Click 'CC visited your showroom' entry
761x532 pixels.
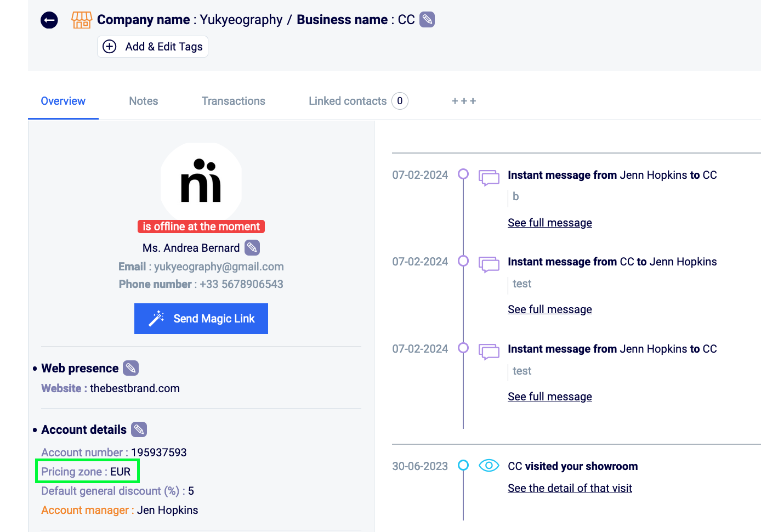tap(573, 466)
